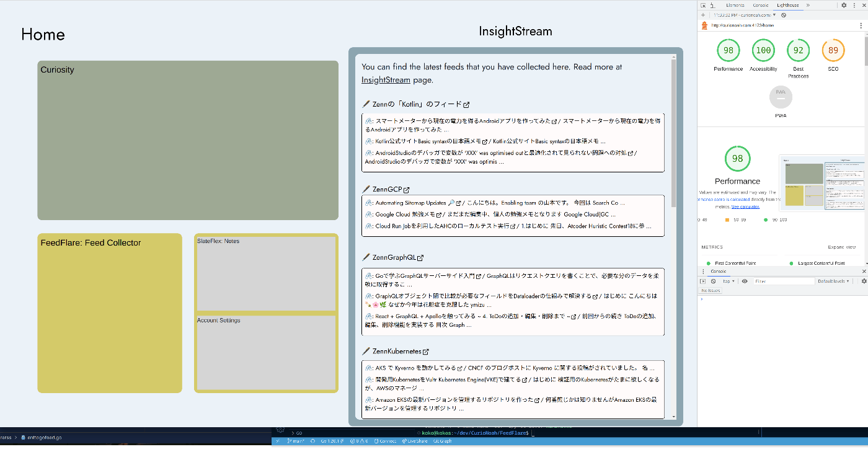This screenshot has height=452, width=868.
Task: Toggle the device toolbar icon in DevTools
Action: click(712, 5)
